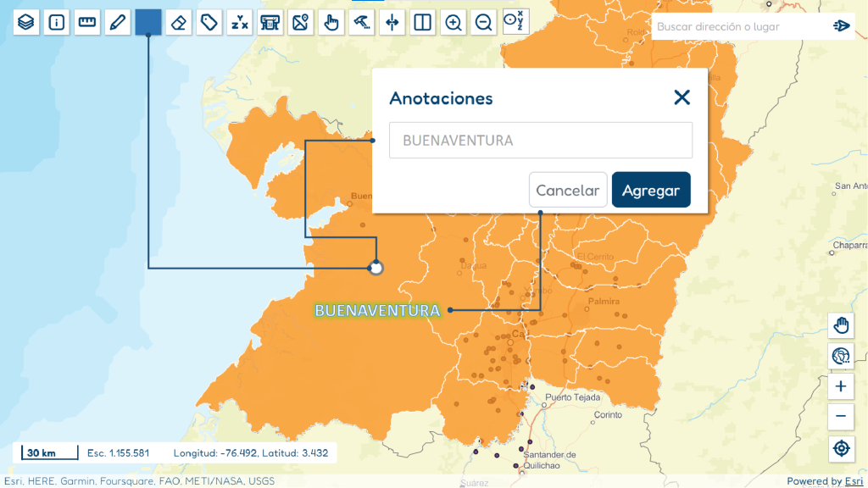Activate the ruler measurement tool
The image size is (868, 488).
(x=87, y=22)
